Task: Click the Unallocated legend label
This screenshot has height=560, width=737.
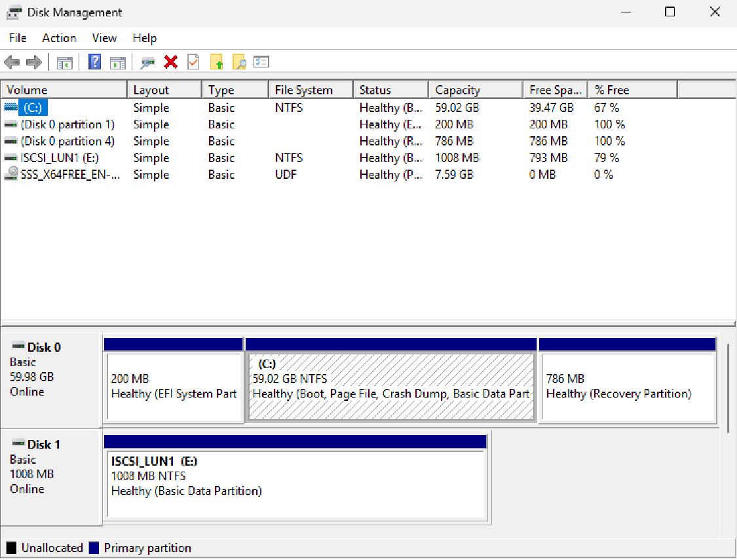Action: click(x=52, y=548)
